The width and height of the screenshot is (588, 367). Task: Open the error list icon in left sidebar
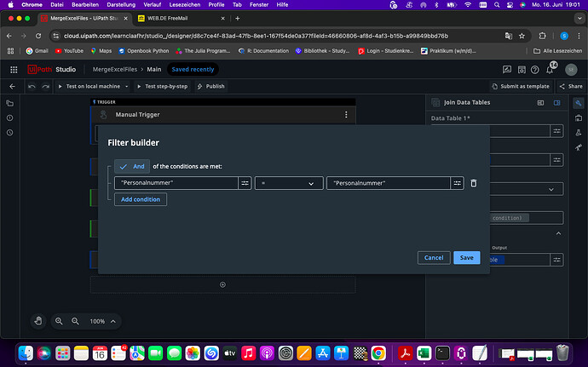tap(10, 118)
